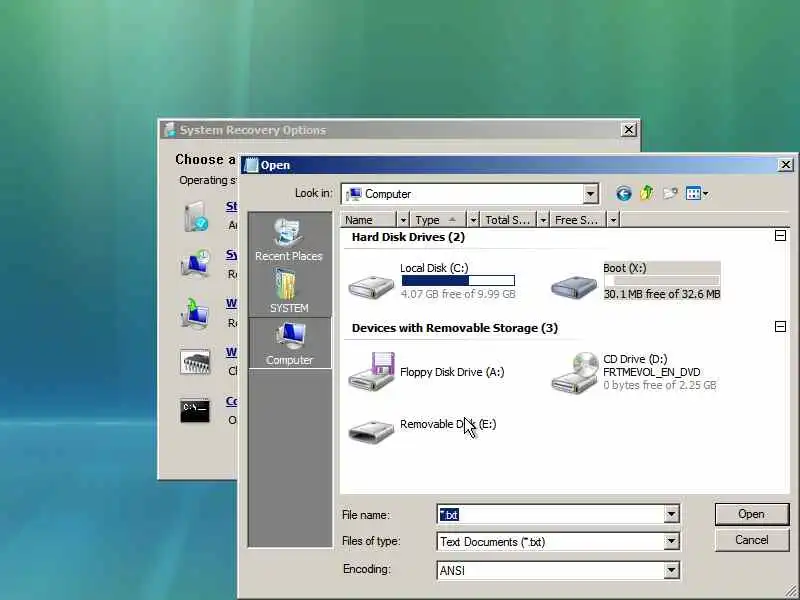The image size is (800, 600).
Task: Select the Floppy Disk Drive (A:) icon
Action: click(371, 371)
